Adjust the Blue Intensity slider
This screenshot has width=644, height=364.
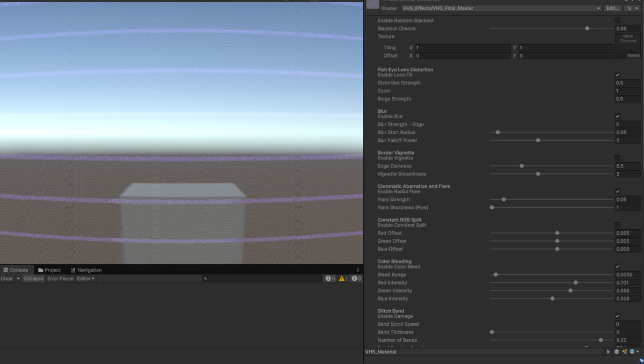551,299
